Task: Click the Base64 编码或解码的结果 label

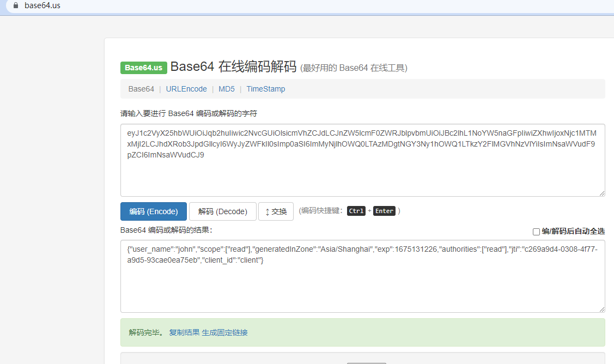Action: (x=166, y=230)
